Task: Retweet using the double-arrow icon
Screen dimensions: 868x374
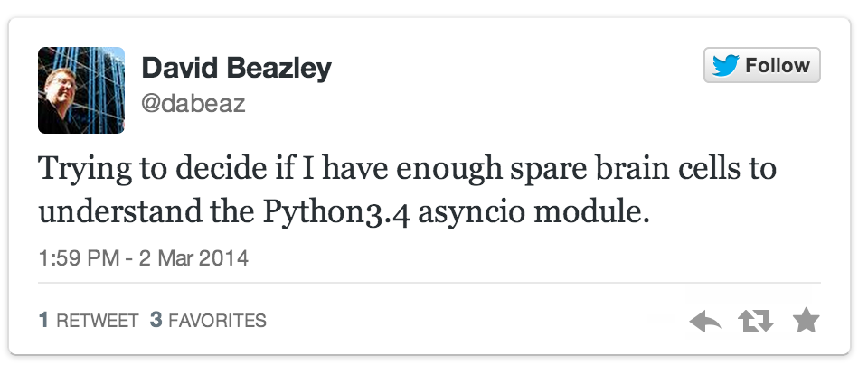Action: click(756, 322)
